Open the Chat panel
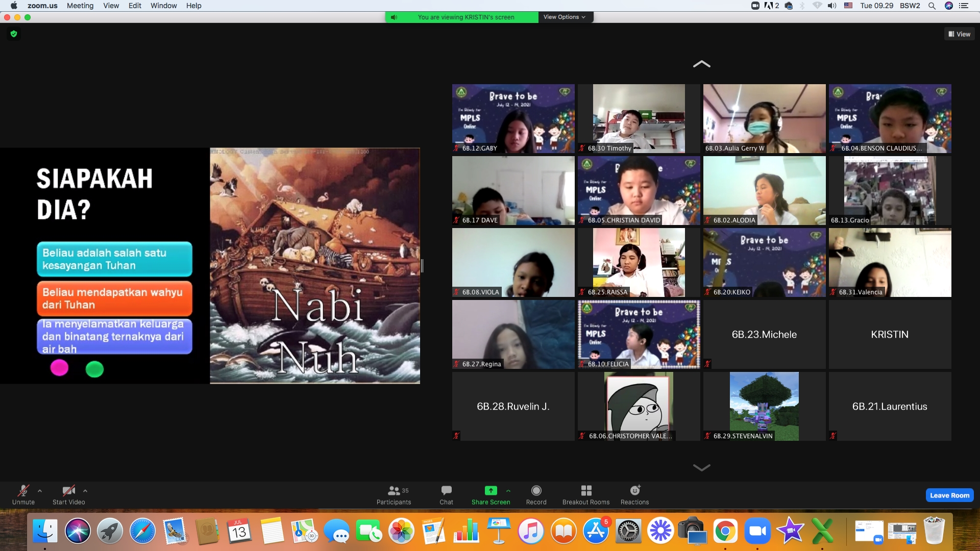The height and width of the screenshot is (551, 980). [x=446, y=495]
